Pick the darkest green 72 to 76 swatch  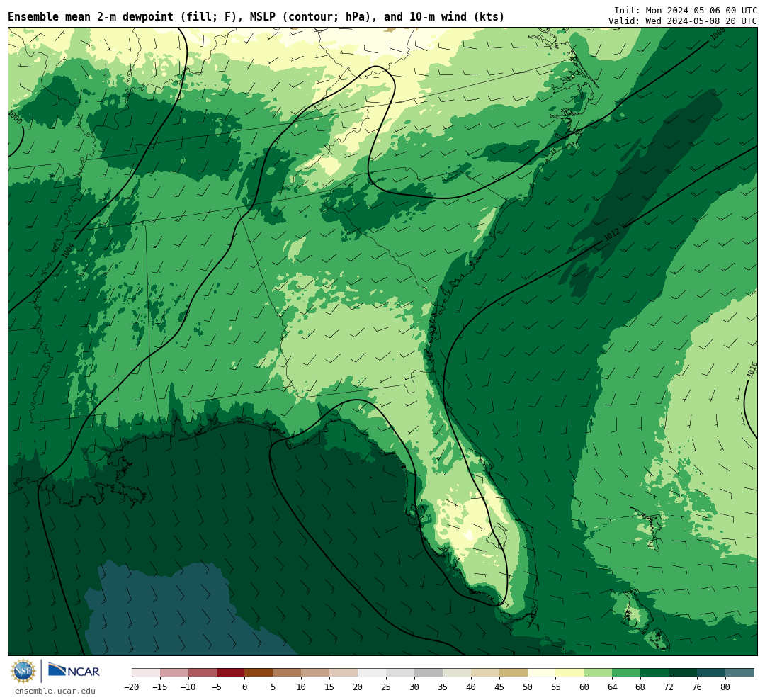(683, 673)
